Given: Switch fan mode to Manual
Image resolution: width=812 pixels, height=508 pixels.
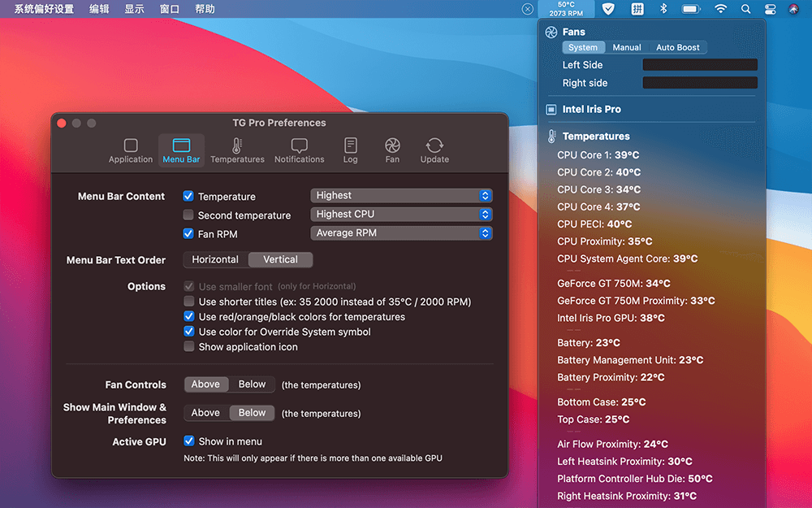Looking at the screenshot, I should [627, 47].
